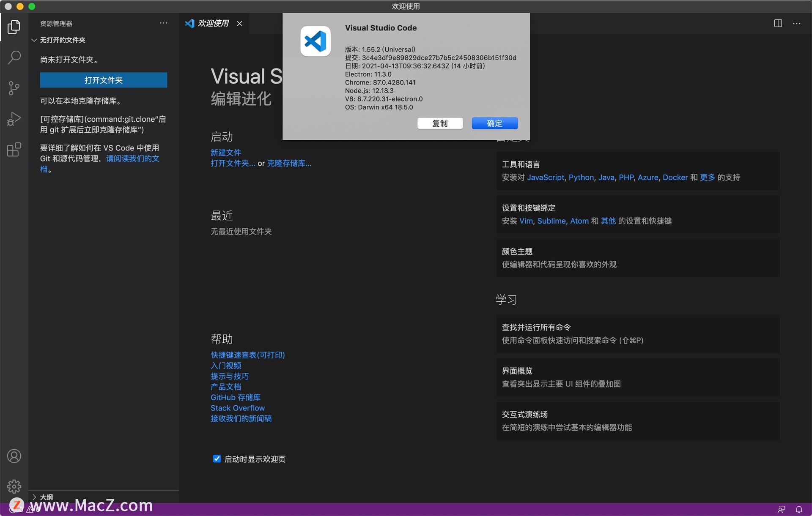Open the Manage gear icon
Screen dimensions: 812x516
coord(14,486)
